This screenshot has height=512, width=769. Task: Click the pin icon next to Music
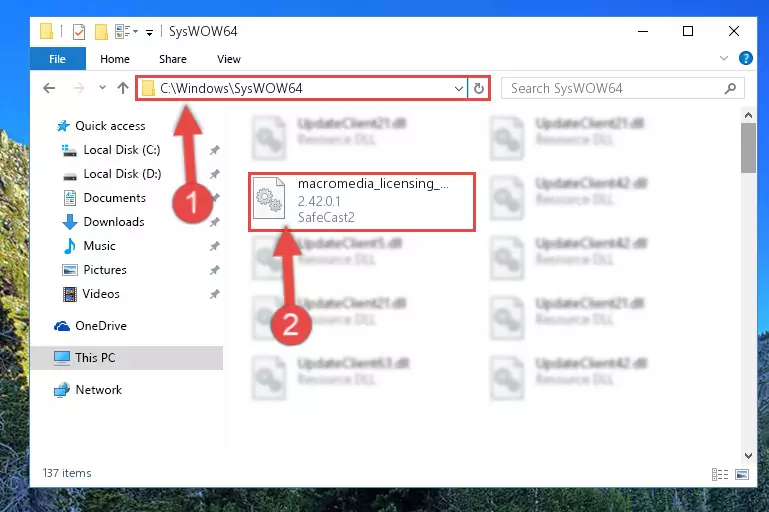click(214, 246)
